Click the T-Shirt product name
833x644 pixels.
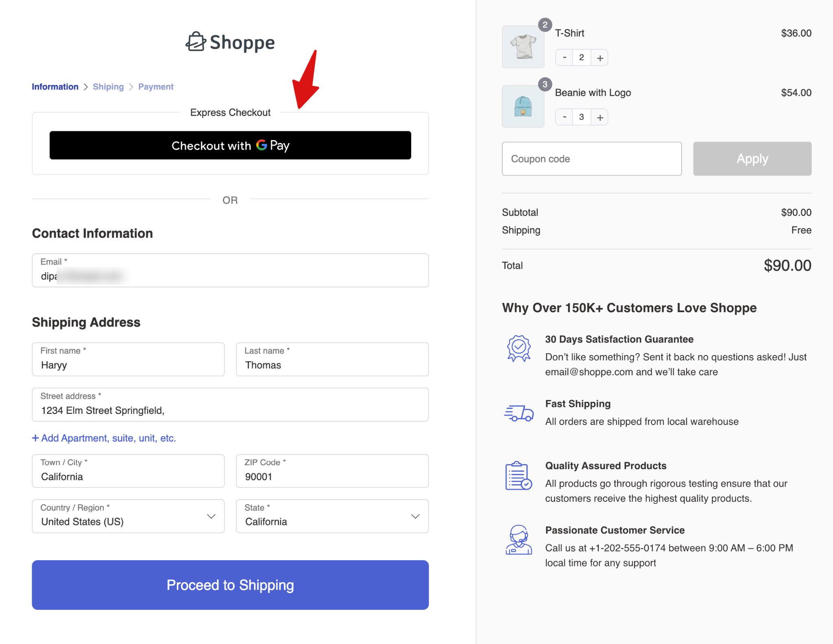[569, 33]
